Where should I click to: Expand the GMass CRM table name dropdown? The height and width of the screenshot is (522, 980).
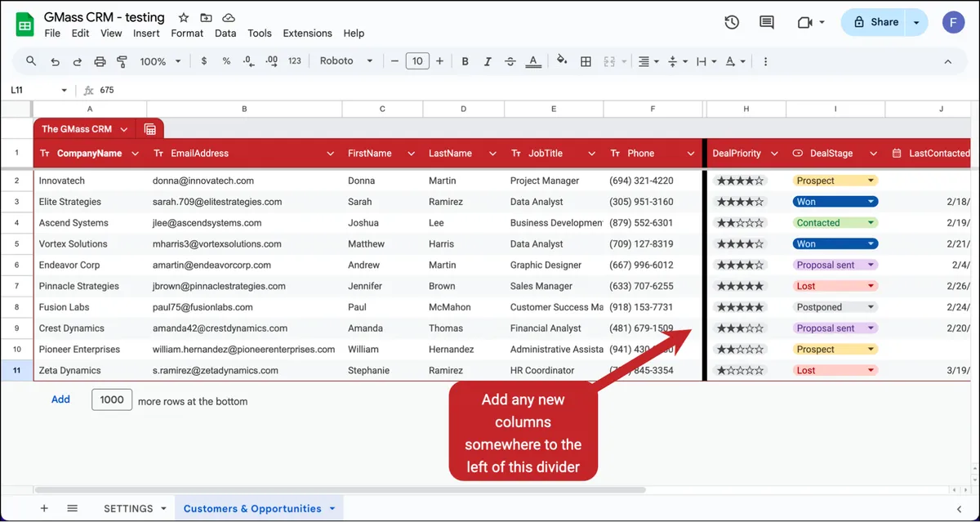click(x=124, y=129)
